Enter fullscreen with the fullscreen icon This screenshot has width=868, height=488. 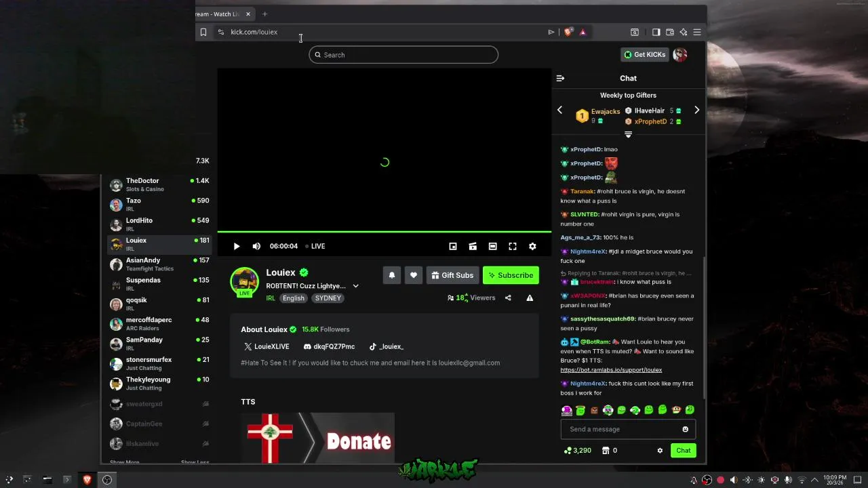click(513, 246)
